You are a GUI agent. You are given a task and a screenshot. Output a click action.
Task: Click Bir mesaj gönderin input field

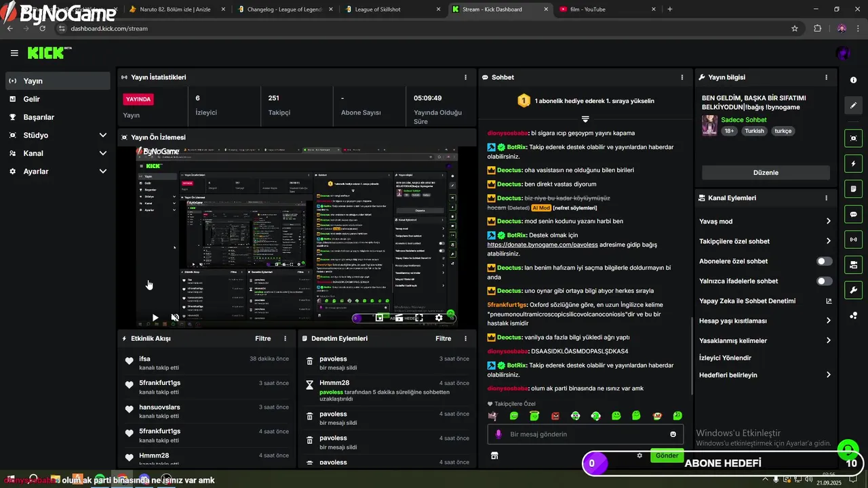pyautogui.click(x=585, y=434)
